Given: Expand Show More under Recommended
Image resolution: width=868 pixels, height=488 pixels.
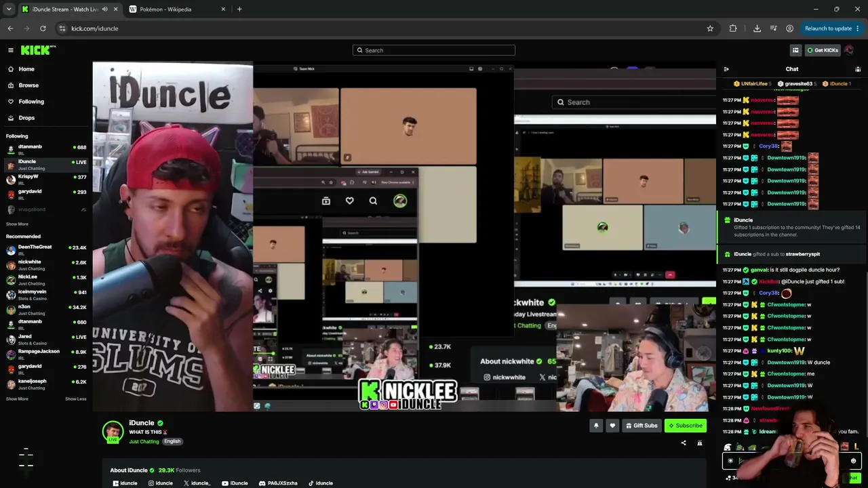Looking at the screenshot, I should [17, 399].
